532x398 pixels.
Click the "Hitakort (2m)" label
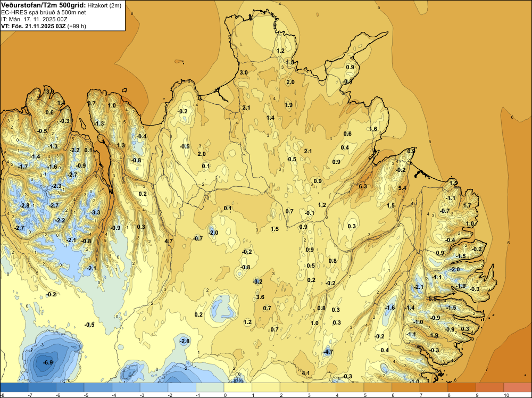104,5
